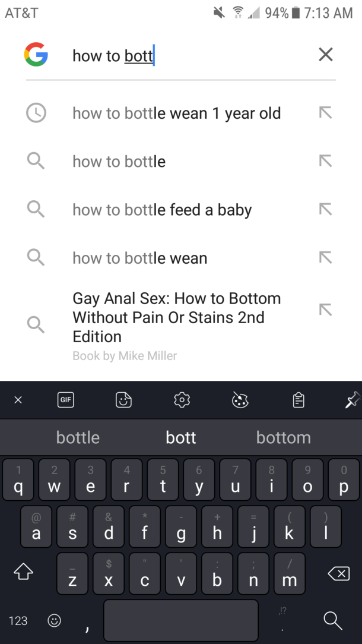Viewport: 362px width, 644px height.
Task: Pick 'bottle' word prediction
Action: 78,438
